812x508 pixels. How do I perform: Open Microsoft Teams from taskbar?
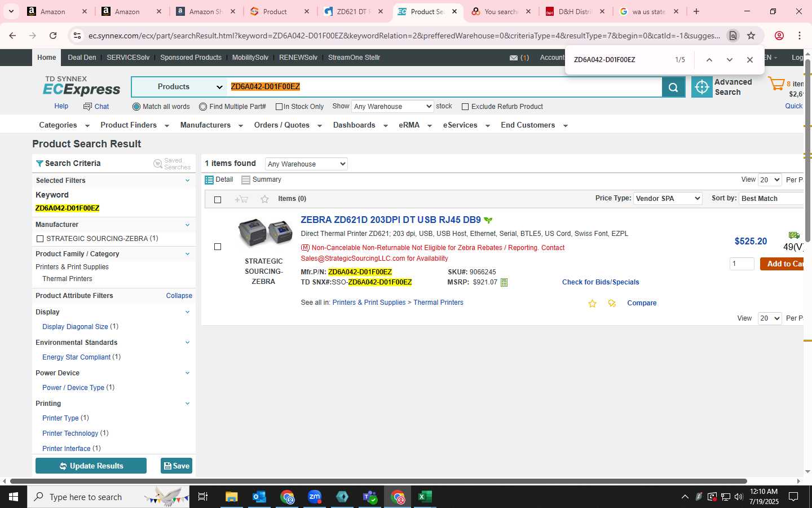369,497
